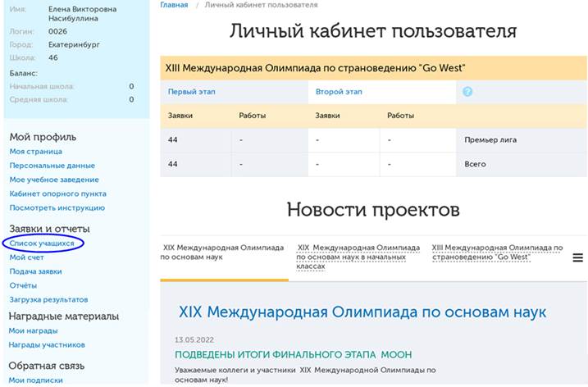
Task: Go to Главная breadcrumb link
Action: click(x=174, y=5)
